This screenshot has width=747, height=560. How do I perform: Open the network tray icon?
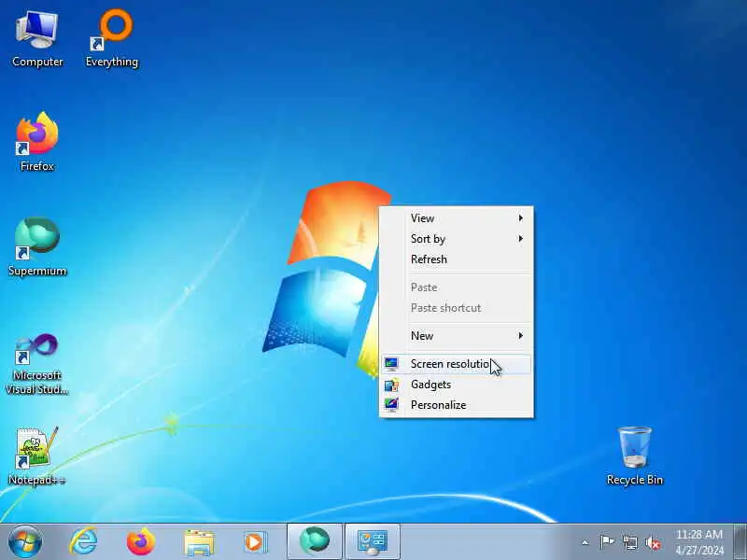[629, 542]
